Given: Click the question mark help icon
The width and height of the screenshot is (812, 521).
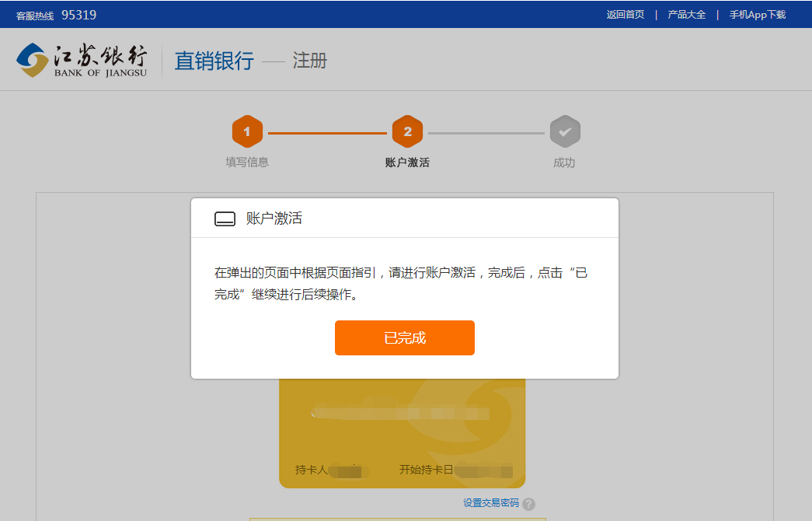Looking at the screenshot, I should pos(528,504).
